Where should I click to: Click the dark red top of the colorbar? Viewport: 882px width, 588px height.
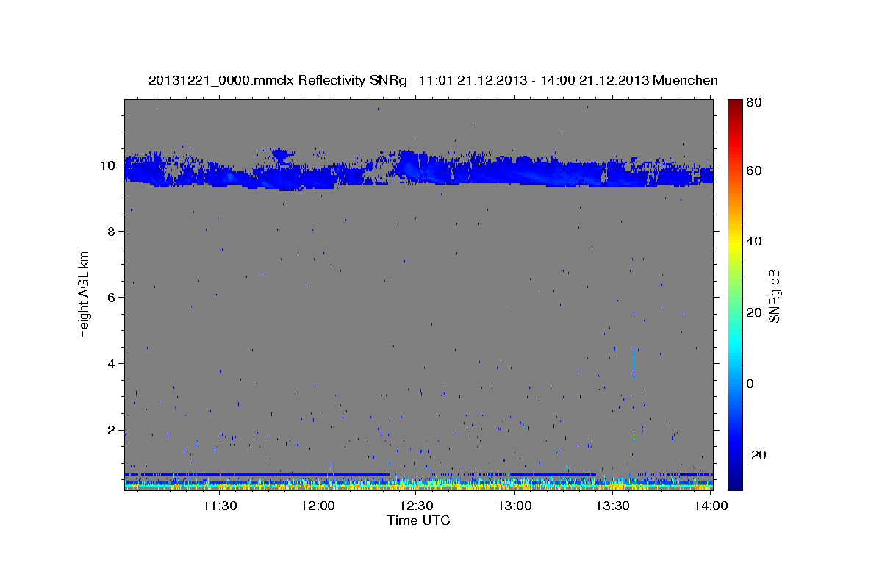(735, 104)
